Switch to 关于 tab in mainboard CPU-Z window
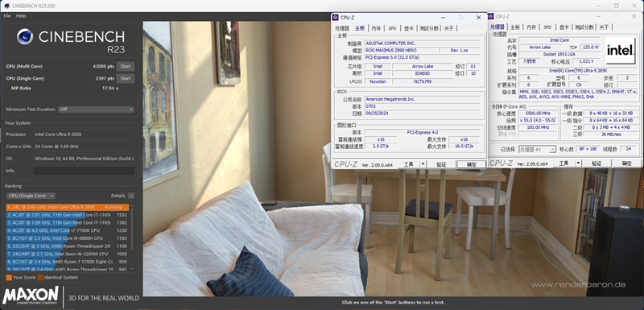 coord(449,28)
